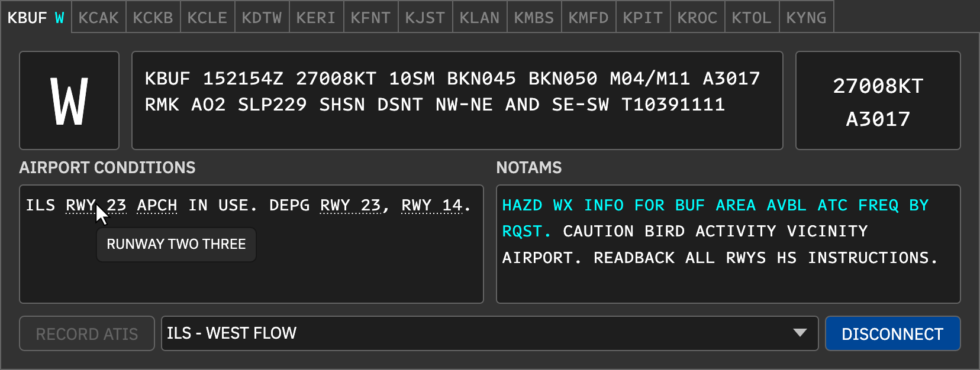Viewport: 980px width, 370px height.
Task: Click the preset dropdown arrow
Action: tap(800, 333)
